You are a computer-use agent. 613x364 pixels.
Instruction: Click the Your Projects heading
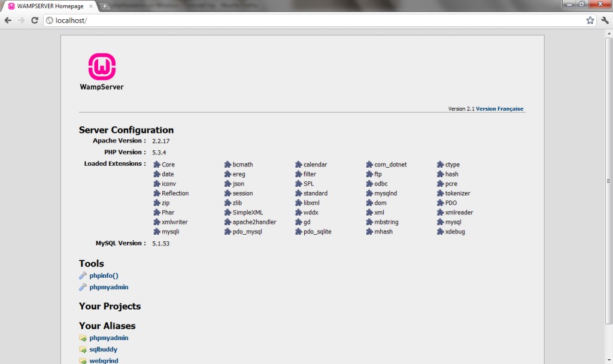pos(110,306)
